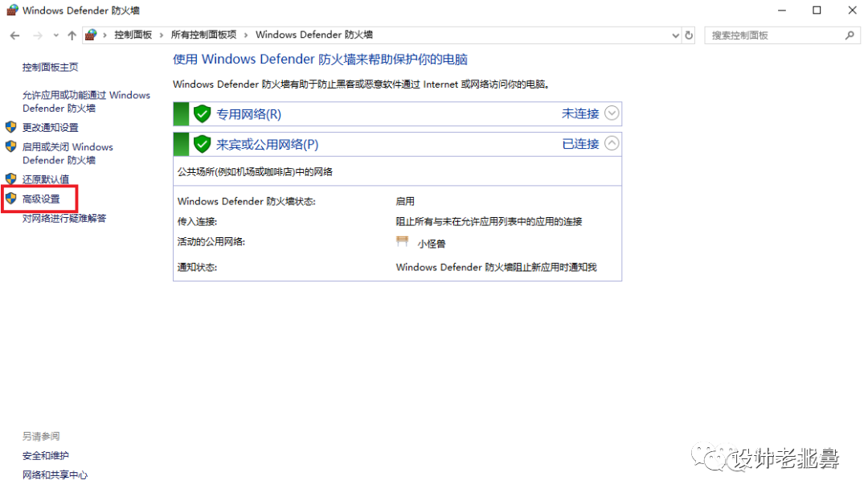Click 公共场所(例如机场或咖啡店)中的网络 description
The width and height of the screenshot is (868, 497).
point(255,172)
